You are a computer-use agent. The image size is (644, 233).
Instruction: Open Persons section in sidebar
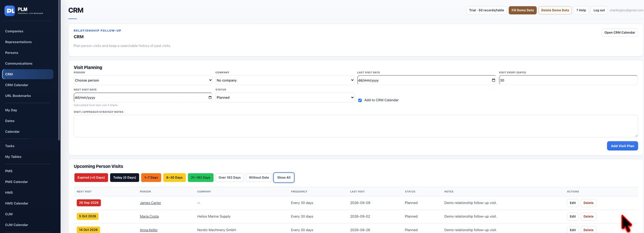click(12, 53)
